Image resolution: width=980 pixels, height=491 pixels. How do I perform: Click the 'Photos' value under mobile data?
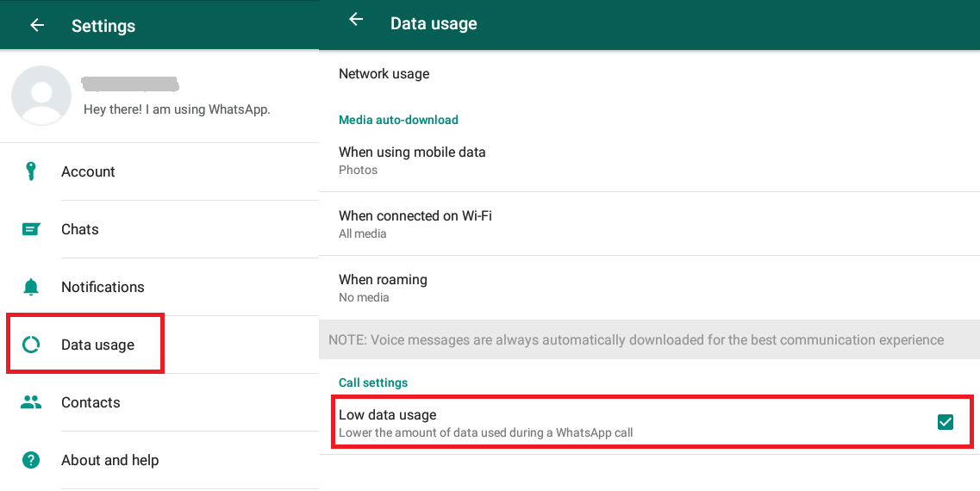tap(358, 170)
